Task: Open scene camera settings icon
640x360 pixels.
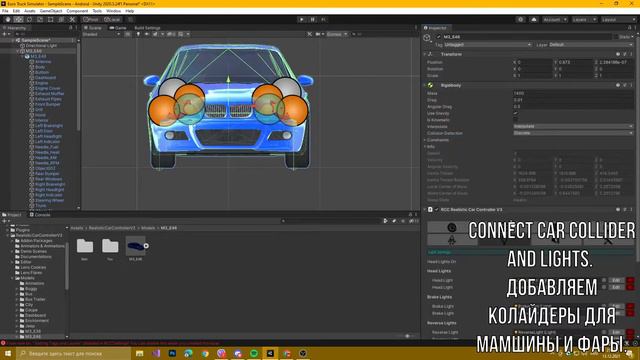Action: pos(318,34)
